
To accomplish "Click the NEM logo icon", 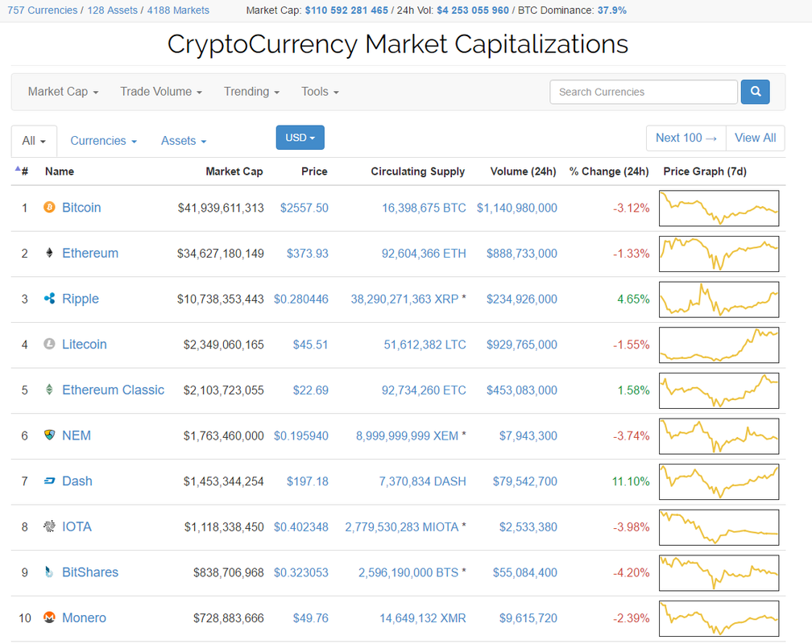I will pos(49,436).
